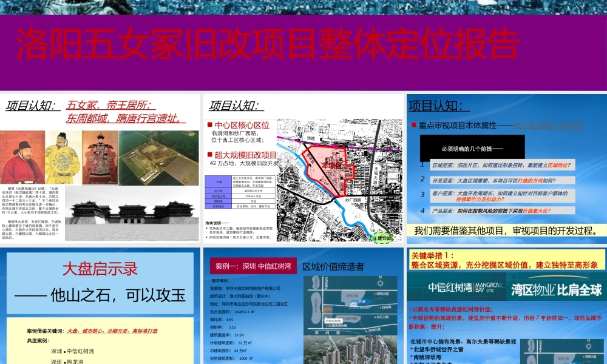Click the black box 必须明确的几个前提
607x364 pixels.
[472, 148]
